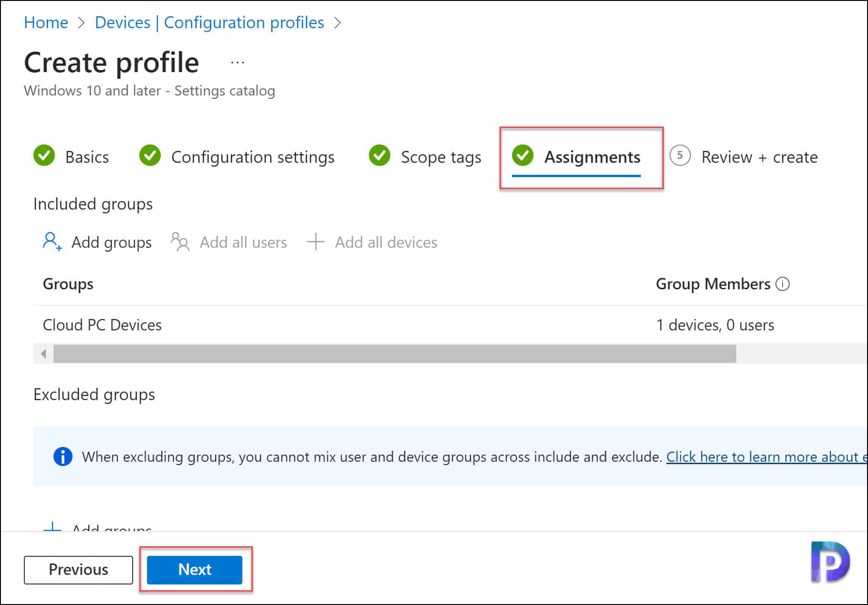Image resolution: width=868 pixels, height=605 pixels.
Task: Open 'Click here to learn more' link
Action: pyautogui.click(x=767, y=456)
